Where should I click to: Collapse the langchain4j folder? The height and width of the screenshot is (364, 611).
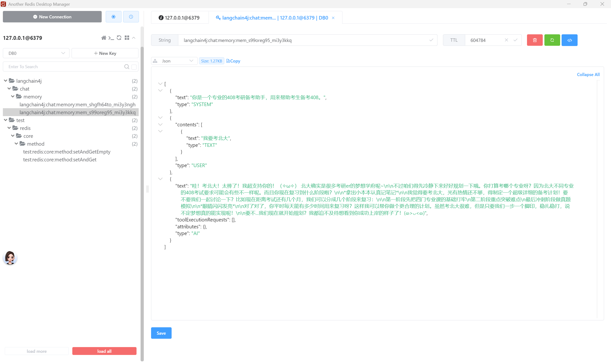click(x=5, y=81)
